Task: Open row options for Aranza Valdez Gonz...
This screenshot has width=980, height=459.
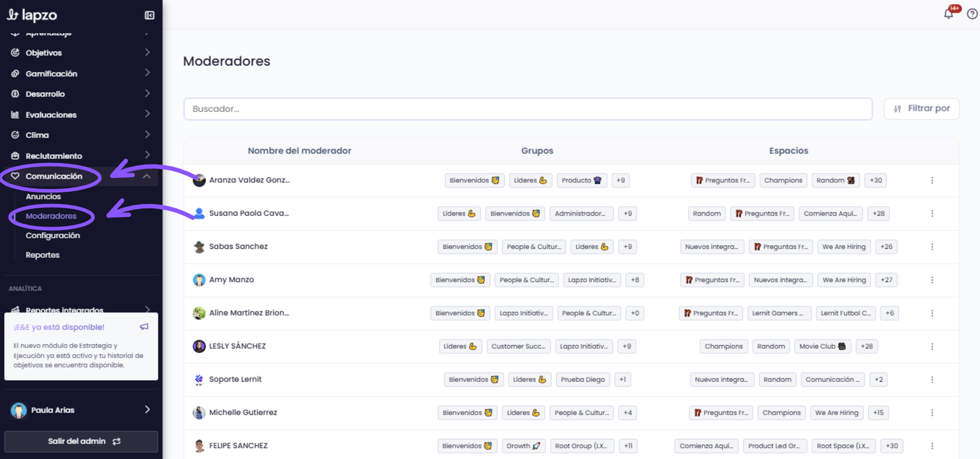Action: click(x=932, y=180)
